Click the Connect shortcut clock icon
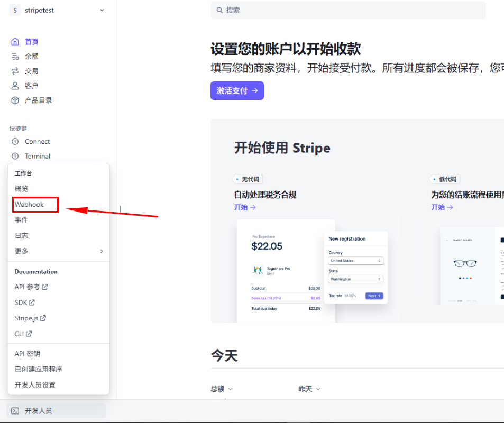This screenshot has width=504, height=423. pyautogui.click(x=15, y=142)
